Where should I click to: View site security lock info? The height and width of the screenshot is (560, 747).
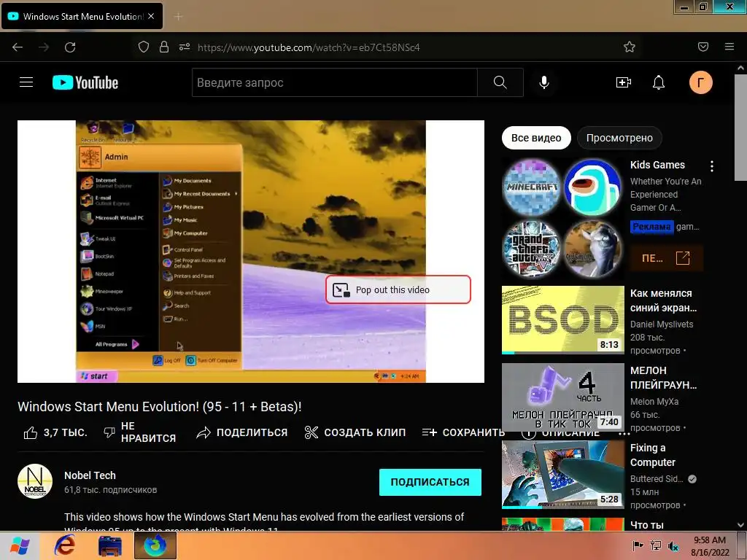164,47
